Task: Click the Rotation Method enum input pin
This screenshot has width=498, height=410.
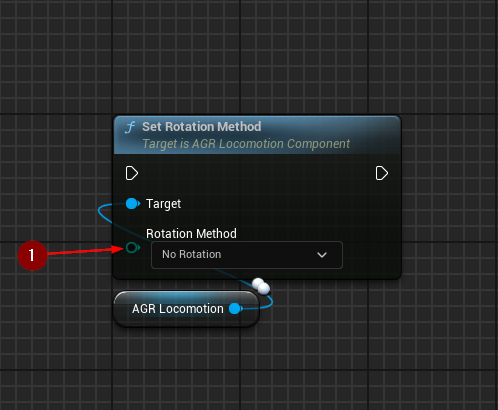Action: tap(133, 248)
